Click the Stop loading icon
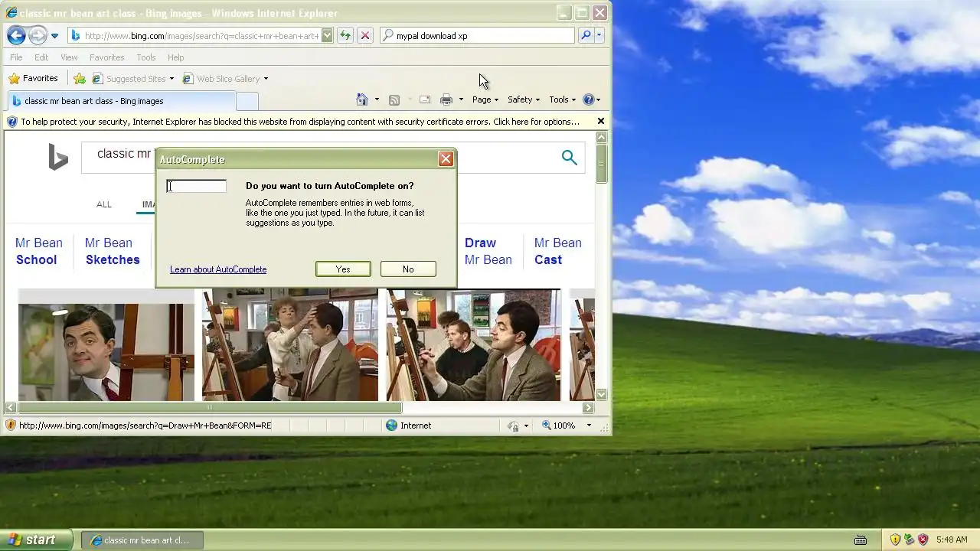 point(365,35)
